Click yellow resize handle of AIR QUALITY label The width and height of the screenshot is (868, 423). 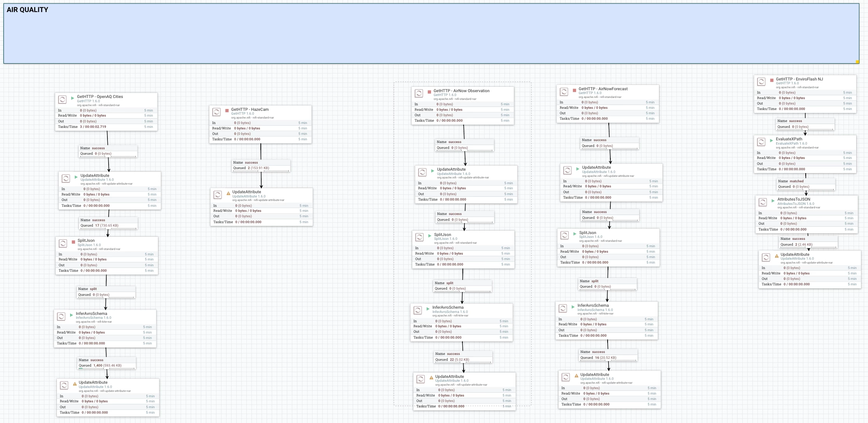pyautogui.click(x=857, y=61)
